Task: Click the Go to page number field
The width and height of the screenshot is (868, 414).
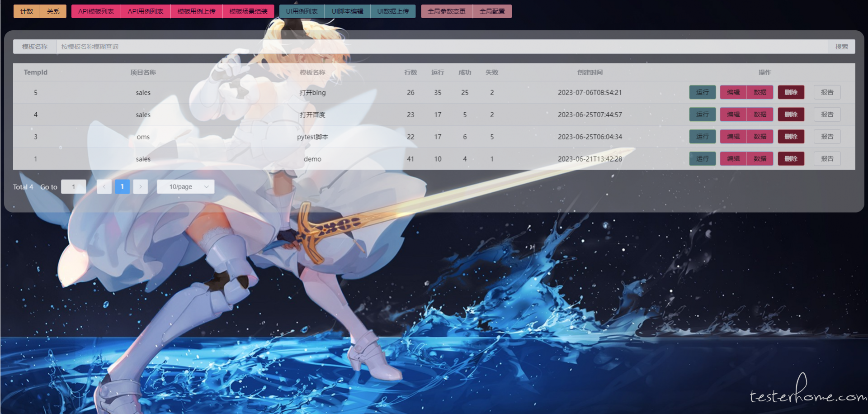Action: [x=74, y=187]
